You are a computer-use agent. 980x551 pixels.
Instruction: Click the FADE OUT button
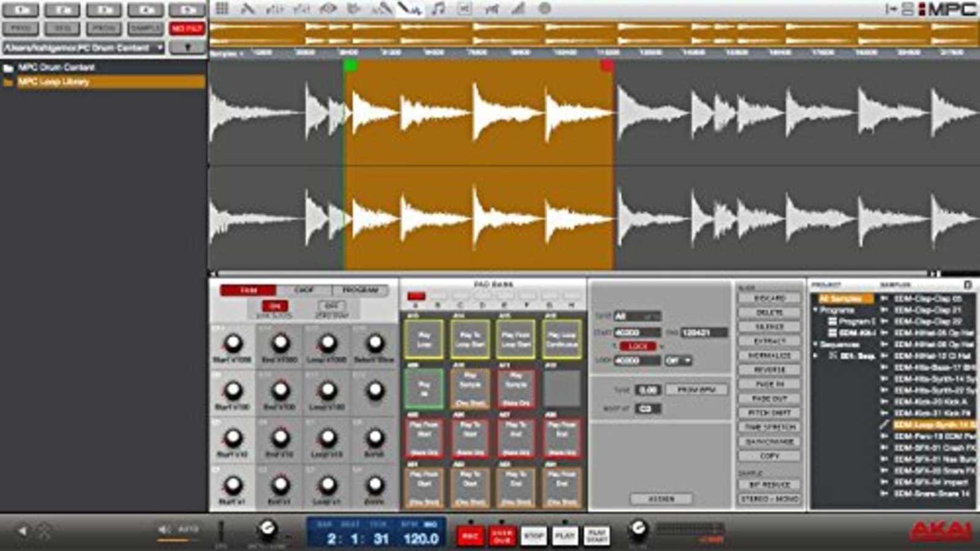click(x=769, y=398)
